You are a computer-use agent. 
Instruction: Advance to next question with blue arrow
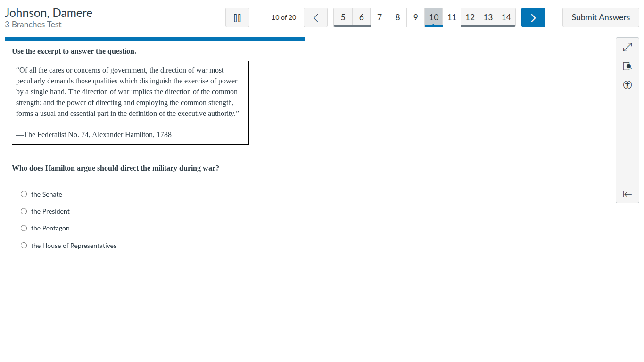533,17
